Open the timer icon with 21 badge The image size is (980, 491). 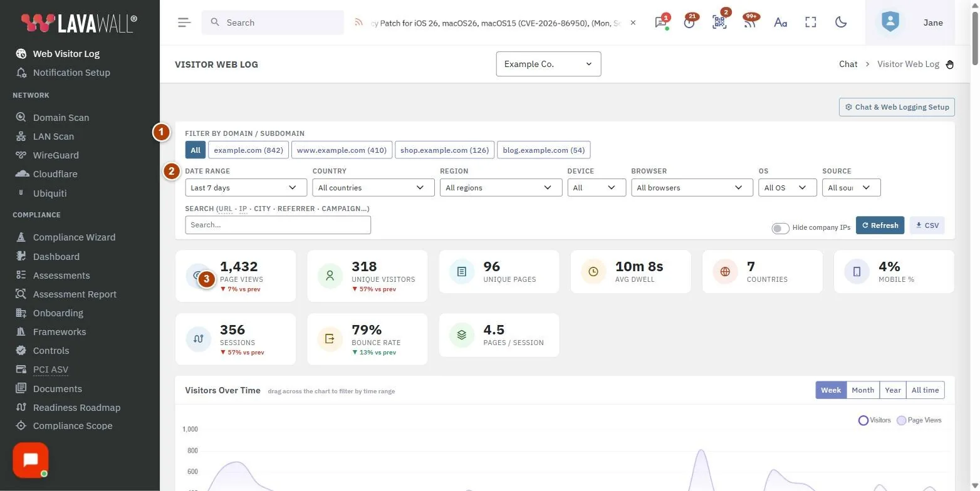point(690,23)
